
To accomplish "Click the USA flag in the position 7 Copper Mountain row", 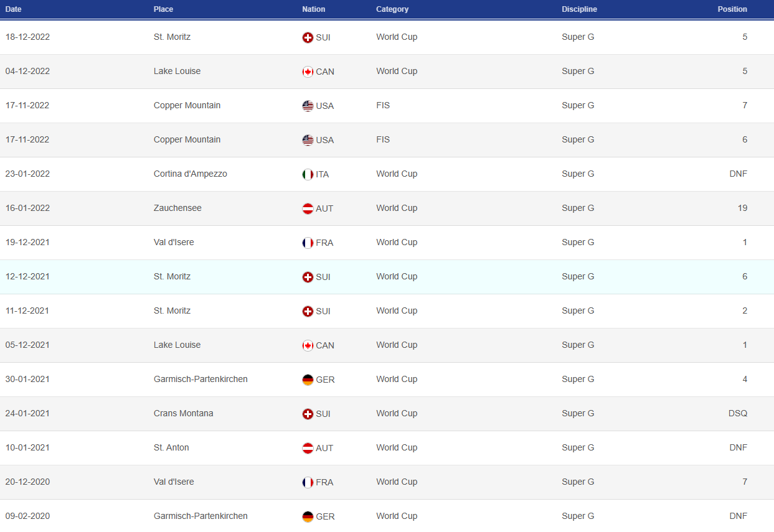I will click(x=308, y=106).
